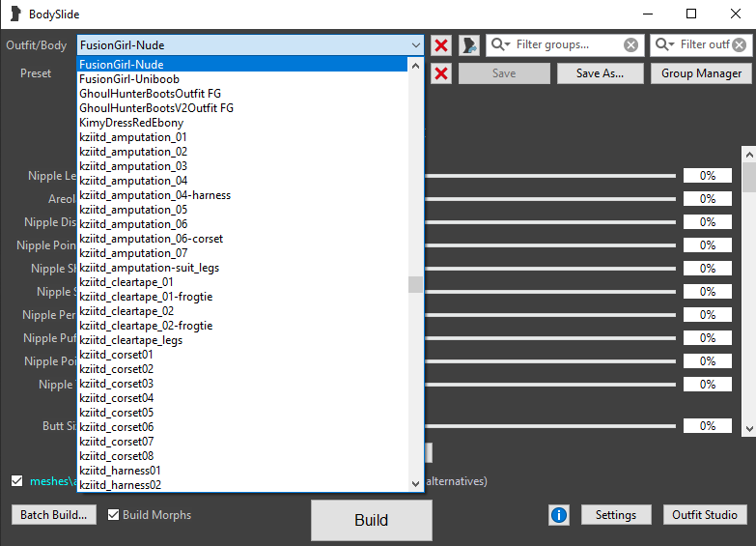Click the Build button
756x546 pixels.
tap(371, 520)
